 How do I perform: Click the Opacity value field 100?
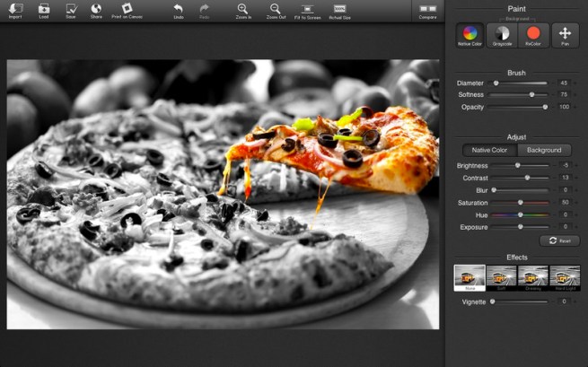(564, 107)
